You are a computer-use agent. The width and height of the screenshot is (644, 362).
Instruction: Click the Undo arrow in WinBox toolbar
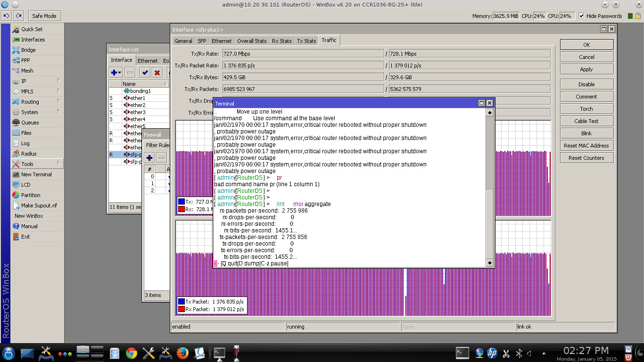[x=6, y=16]
